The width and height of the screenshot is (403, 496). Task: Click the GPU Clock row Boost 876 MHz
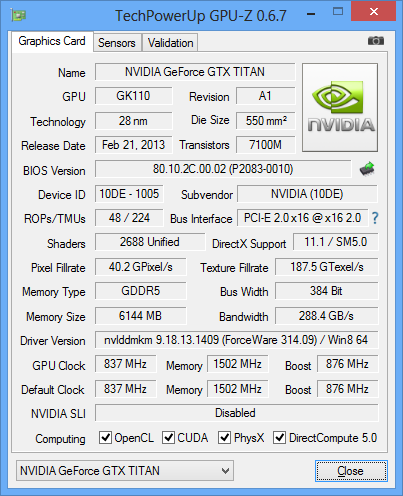[348, 364]
